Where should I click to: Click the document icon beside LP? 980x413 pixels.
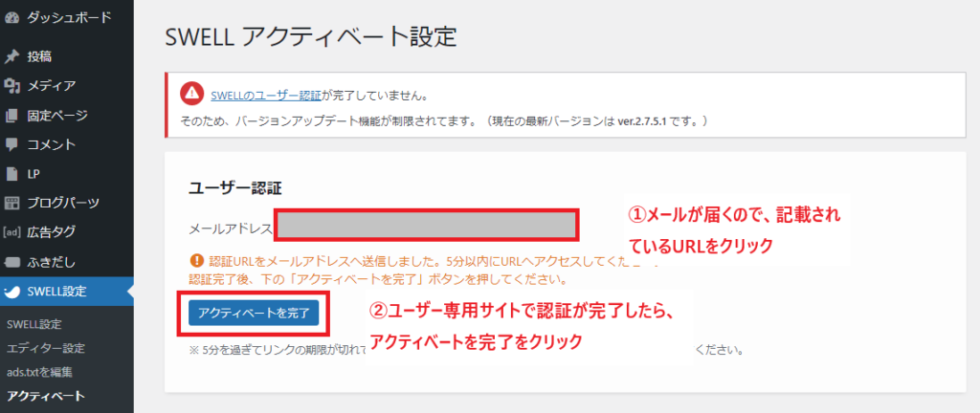coord(11,174)
